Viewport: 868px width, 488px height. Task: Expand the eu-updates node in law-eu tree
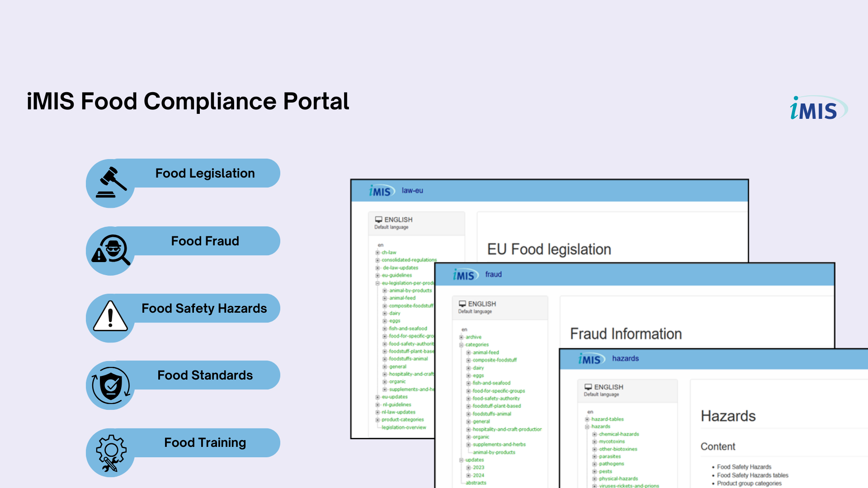[x=377, y=397]
